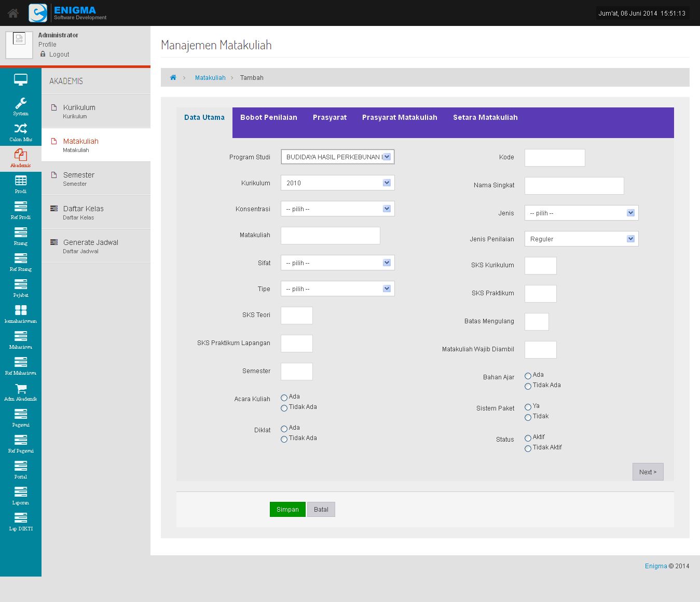Switch to Bobot Penilaian tab

coord(268,117)
